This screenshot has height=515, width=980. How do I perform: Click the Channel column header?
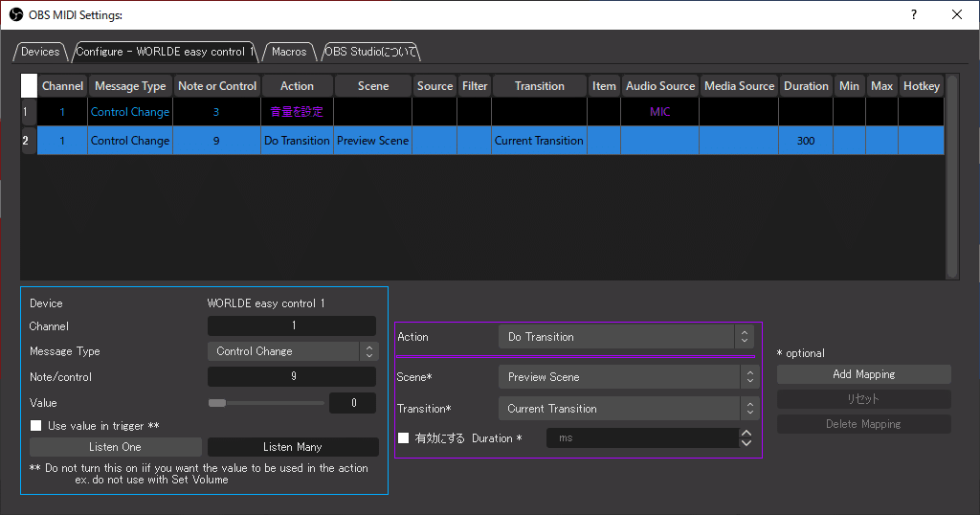tap(62, 86)
